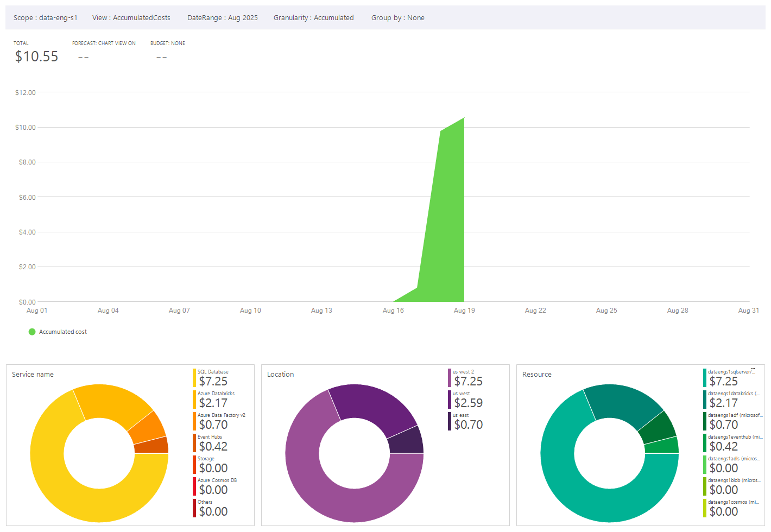The width and height of the screenshot is (771, 532).
Task: Click the green accumulated cost area in chart
Action: 447,228
